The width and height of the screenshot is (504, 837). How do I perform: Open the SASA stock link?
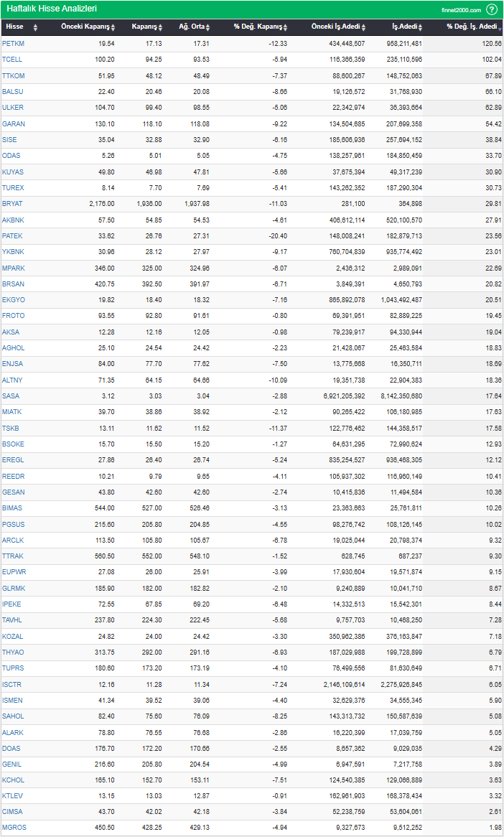coord(11,396)
